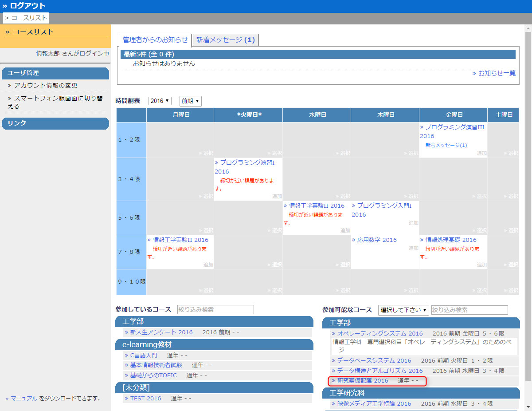Expand the 前期 semester dropdown
The width and height of the screenshot is (532, 411).
coord(190,101)
